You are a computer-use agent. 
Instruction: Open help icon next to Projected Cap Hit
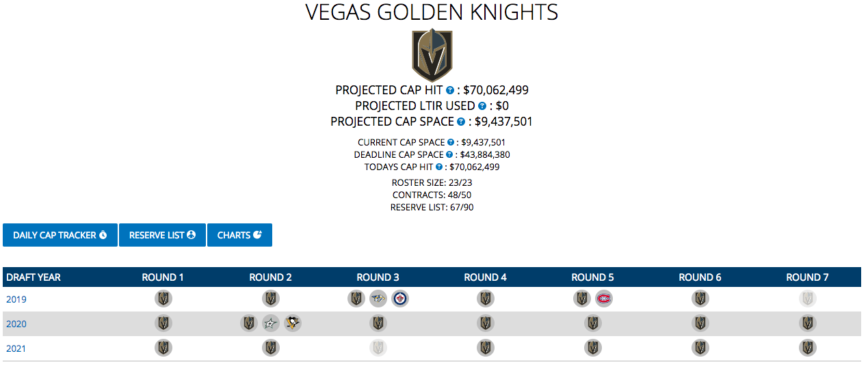(450, 90)
